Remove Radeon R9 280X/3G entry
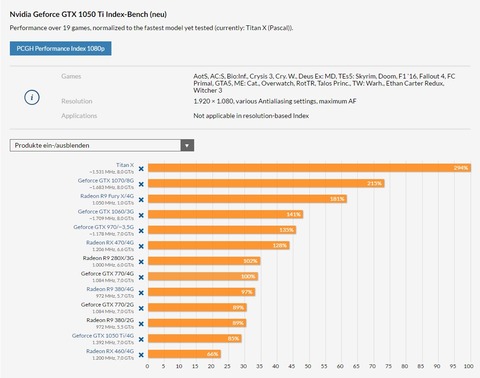480x378 pixels. click(x=141, y=262)
